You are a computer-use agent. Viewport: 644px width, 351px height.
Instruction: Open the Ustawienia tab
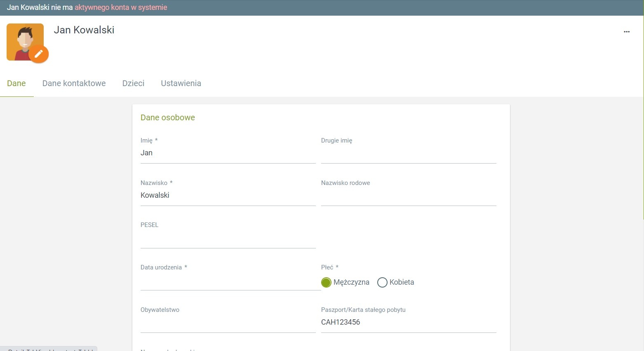click(181, 83)
